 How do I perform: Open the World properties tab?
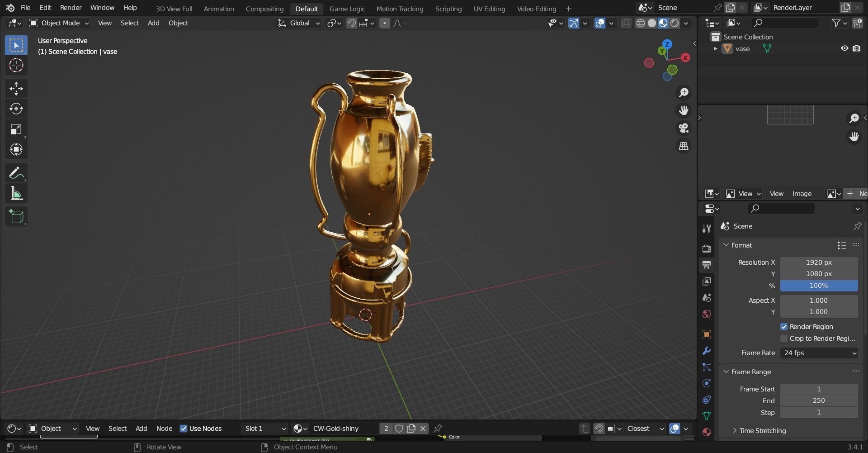click(707, 314)
